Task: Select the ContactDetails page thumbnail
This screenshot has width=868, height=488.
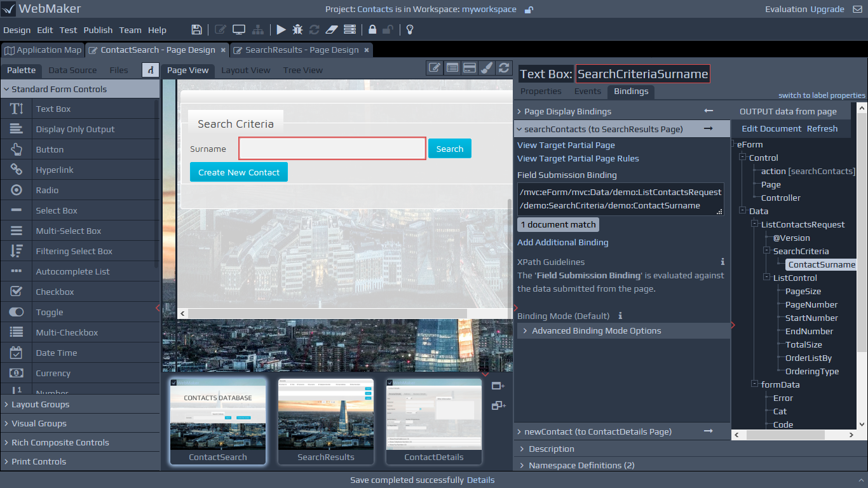Action: [434, 422]
